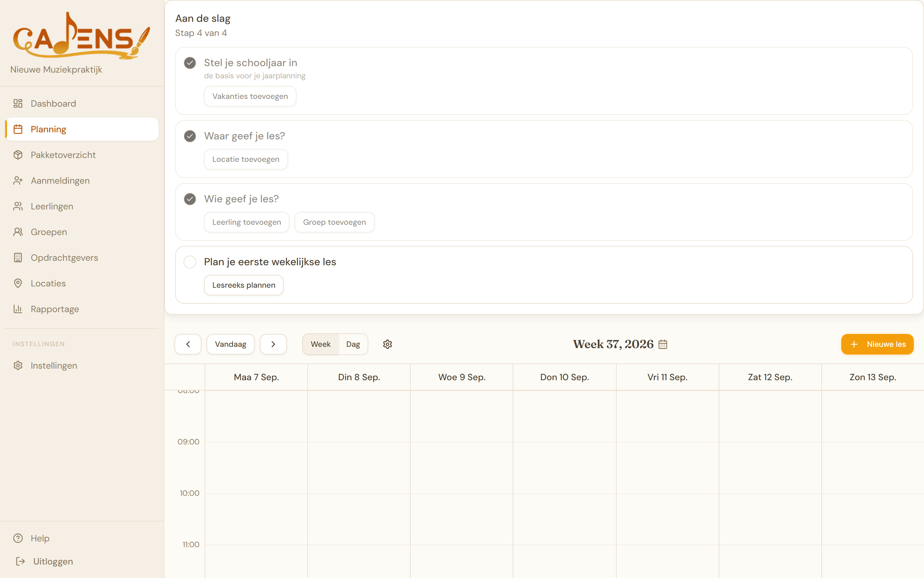
Task: Click the Help question mark icon
Action: tap(18, 538)
